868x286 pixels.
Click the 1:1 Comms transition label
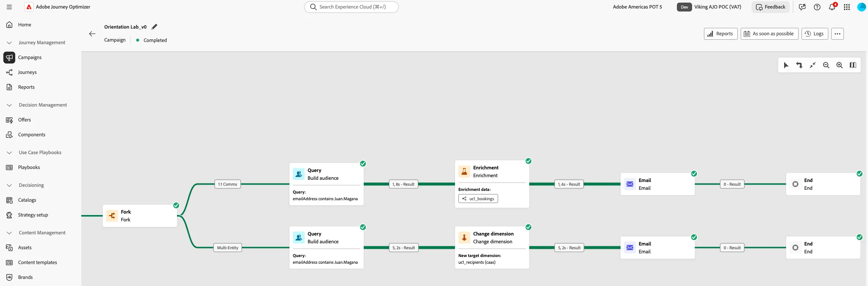pos(227,184)
